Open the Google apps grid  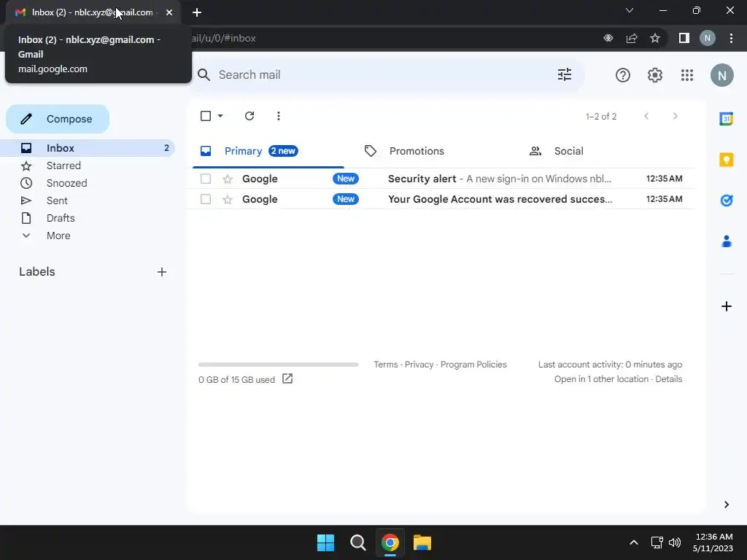coord(687,75)
